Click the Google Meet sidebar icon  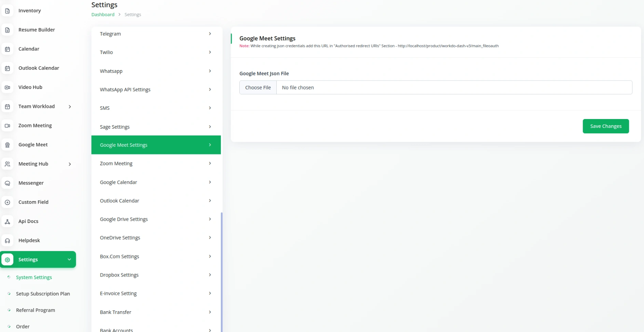(7, 145)
